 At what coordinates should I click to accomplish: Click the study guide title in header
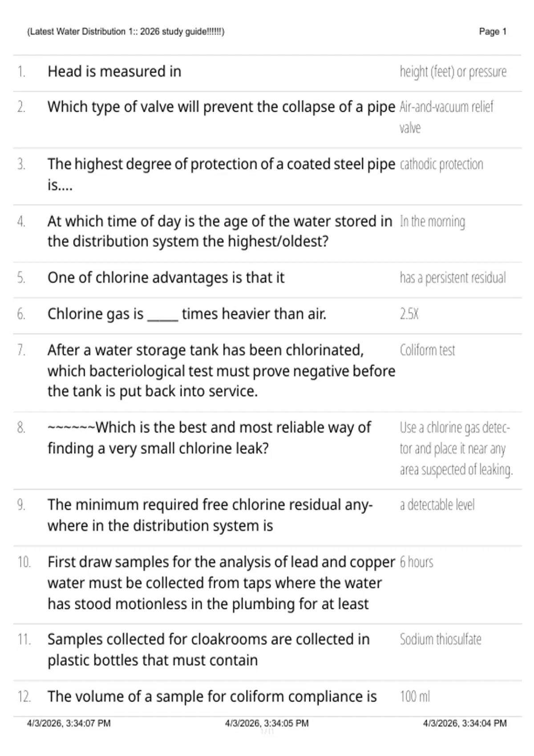pyautogui.click(x=126, y=32)
